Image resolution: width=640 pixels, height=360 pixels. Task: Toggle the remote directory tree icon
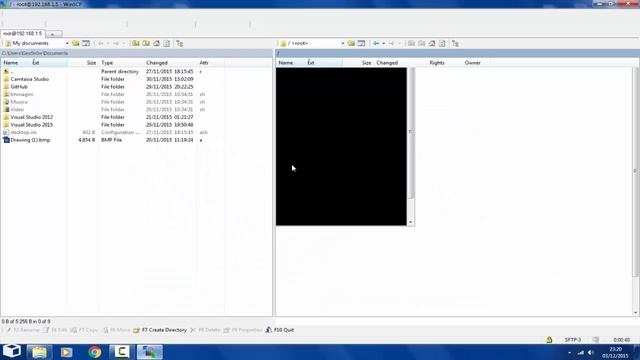click(455, 43)
